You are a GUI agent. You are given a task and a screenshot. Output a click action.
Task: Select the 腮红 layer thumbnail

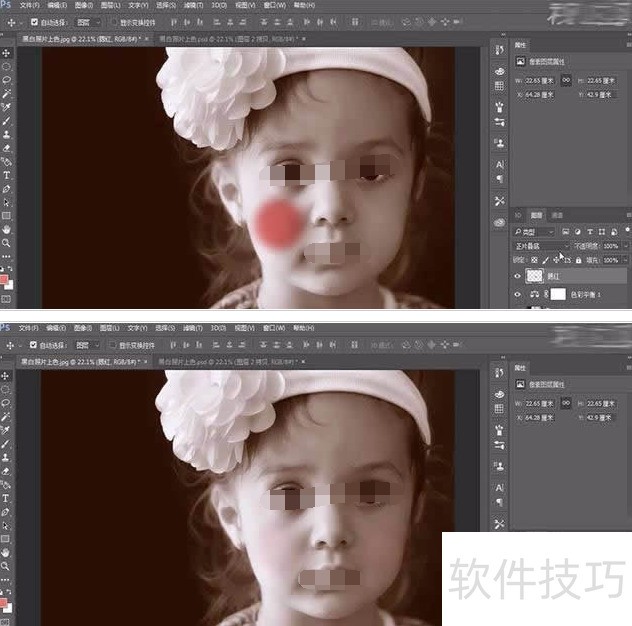534,276
